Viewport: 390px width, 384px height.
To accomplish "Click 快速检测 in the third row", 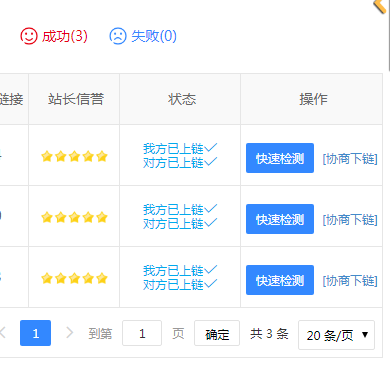I will (280, 280).
